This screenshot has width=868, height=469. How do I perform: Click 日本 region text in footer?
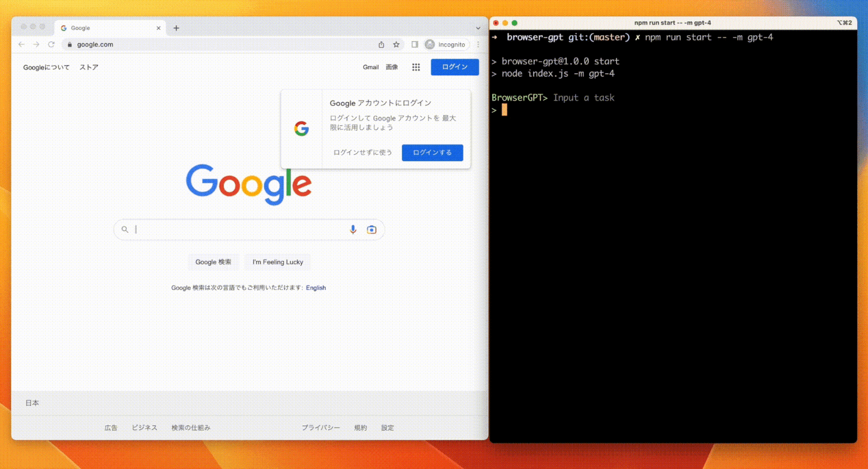tap(32, 403)
